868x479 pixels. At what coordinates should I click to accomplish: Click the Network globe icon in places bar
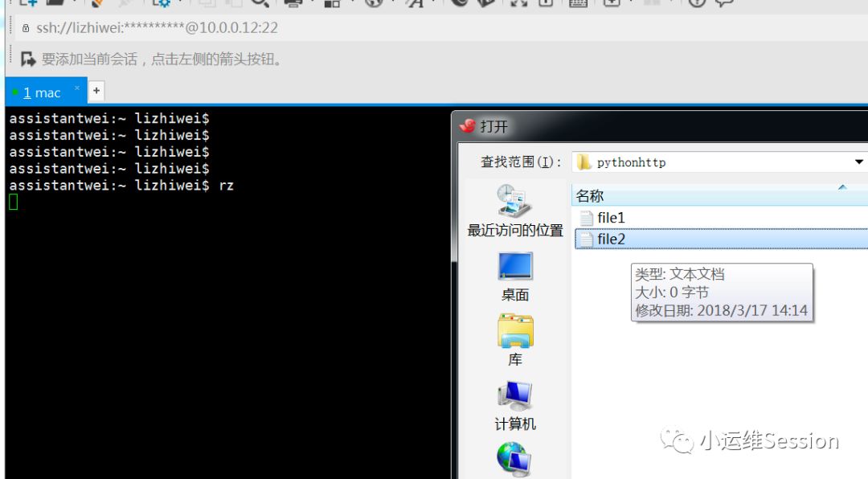click(x=514, y=460)
